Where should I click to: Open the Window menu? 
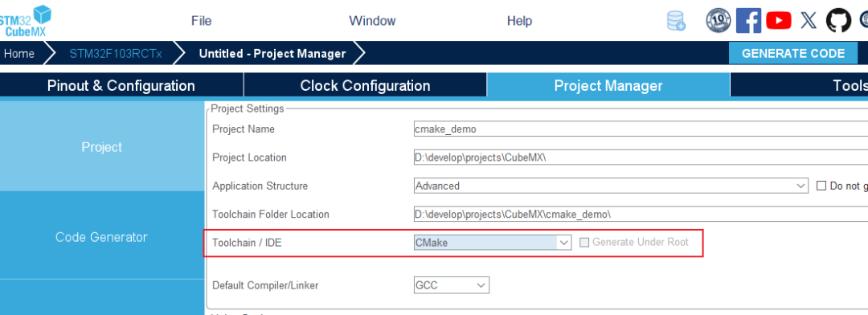coord(372,21)
